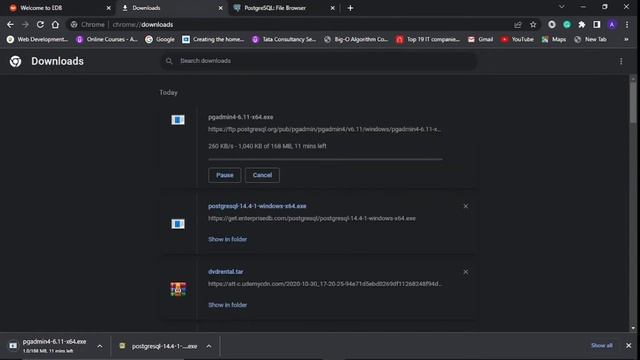This screenshot has width=640, height=360.
Task: Show postgresql installer in folder
Action: 227,239
